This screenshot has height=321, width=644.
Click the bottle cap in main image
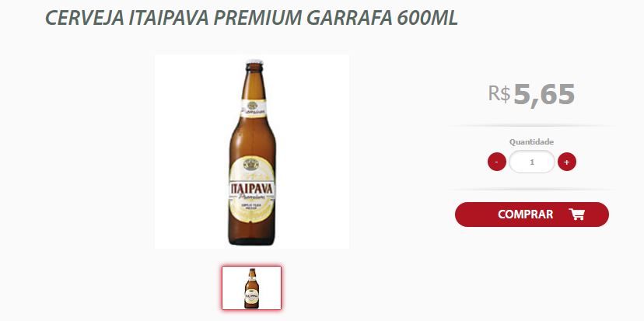(254, 63)
